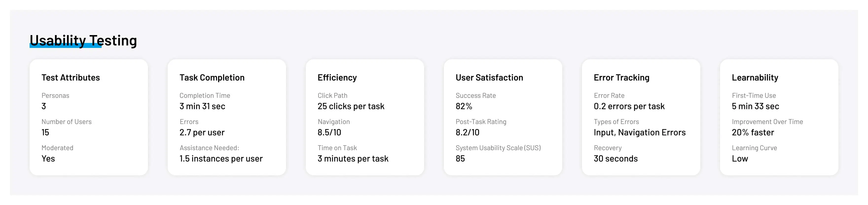Click the System Usability Scale (SUS) label
The image size is (868, 205).
pos(498,148)
